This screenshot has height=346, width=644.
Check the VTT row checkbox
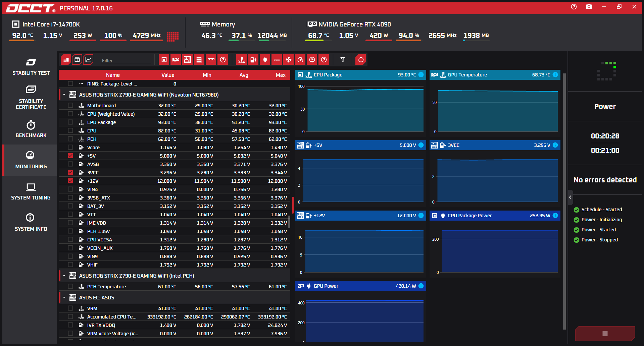click(x=70, y=214)
